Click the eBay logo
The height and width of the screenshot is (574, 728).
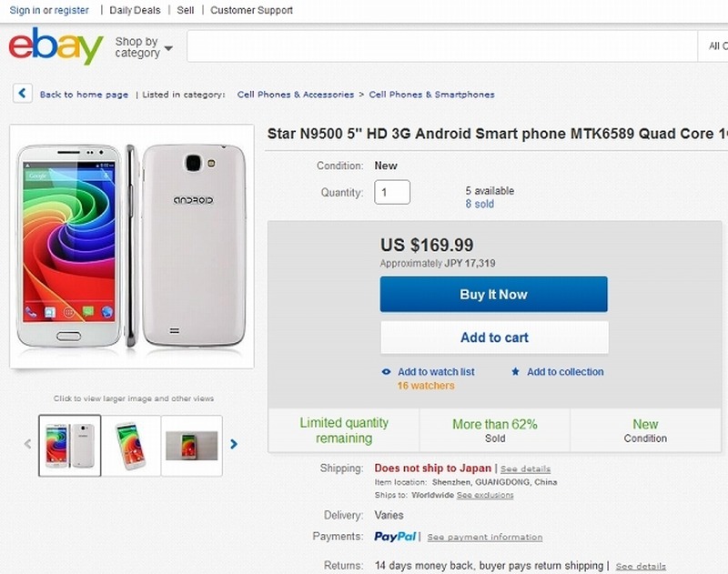click(56, 46)
